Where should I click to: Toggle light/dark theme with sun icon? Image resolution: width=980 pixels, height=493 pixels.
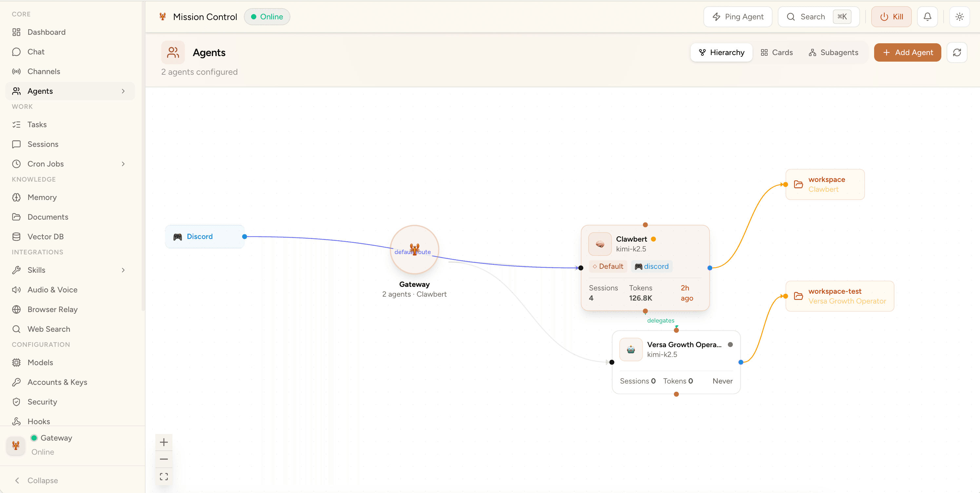click(959, 16)
